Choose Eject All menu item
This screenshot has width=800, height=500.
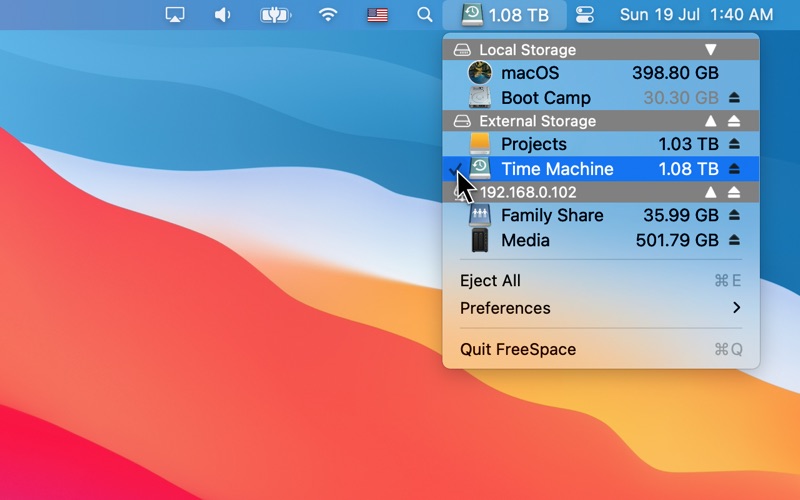click(601, 281)
